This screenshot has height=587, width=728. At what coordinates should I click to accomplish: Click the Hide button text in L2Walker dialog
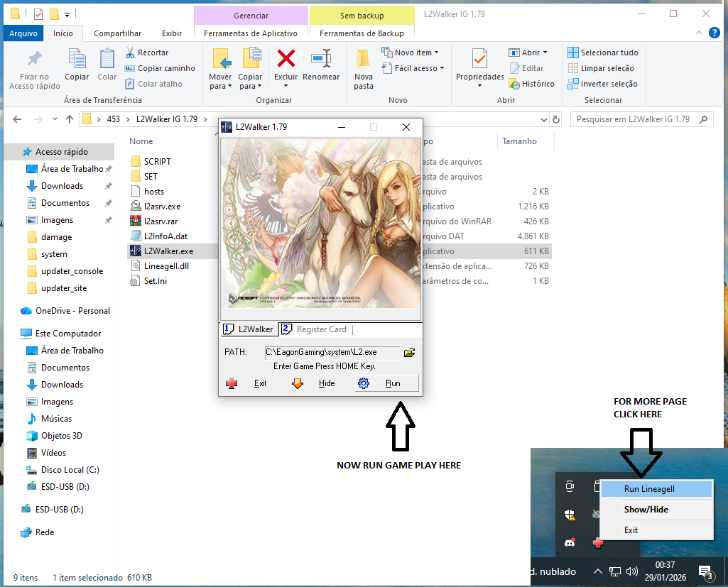[327, 383]
